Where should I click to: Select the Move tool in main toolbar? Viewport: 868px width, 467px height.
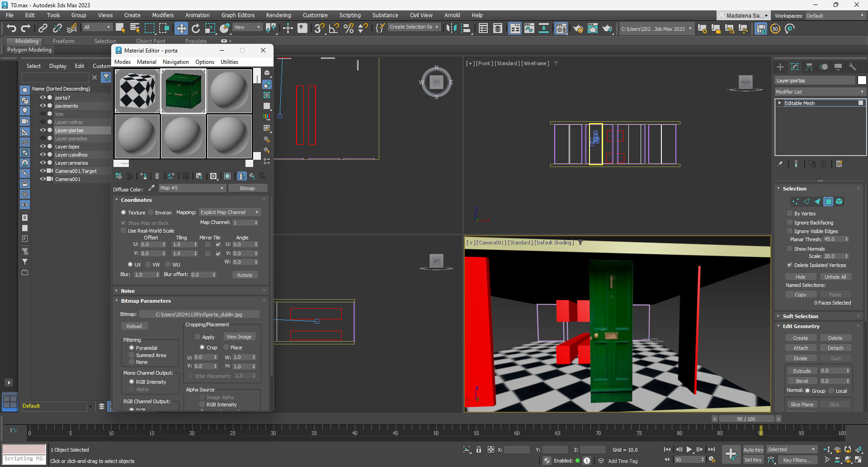(181, 29)
